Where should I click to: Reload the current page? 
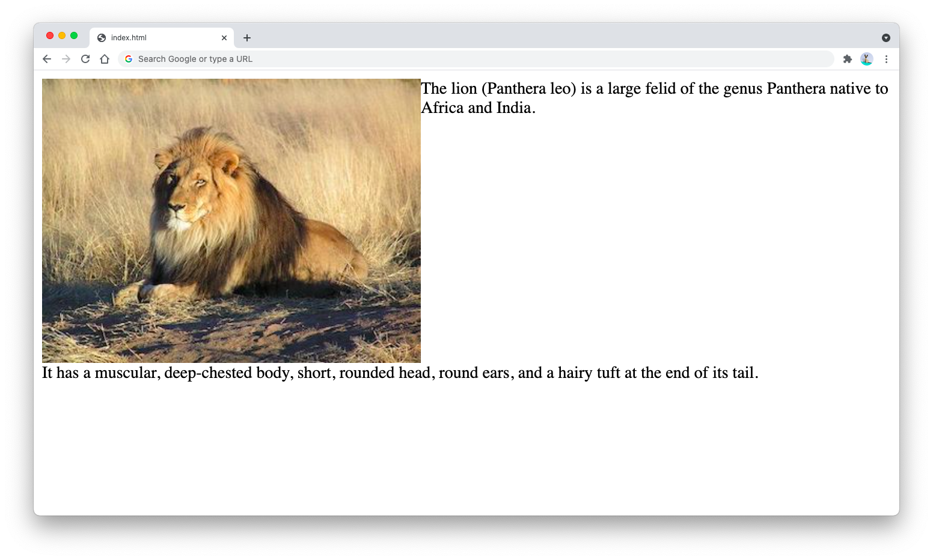tap(85, 59)
